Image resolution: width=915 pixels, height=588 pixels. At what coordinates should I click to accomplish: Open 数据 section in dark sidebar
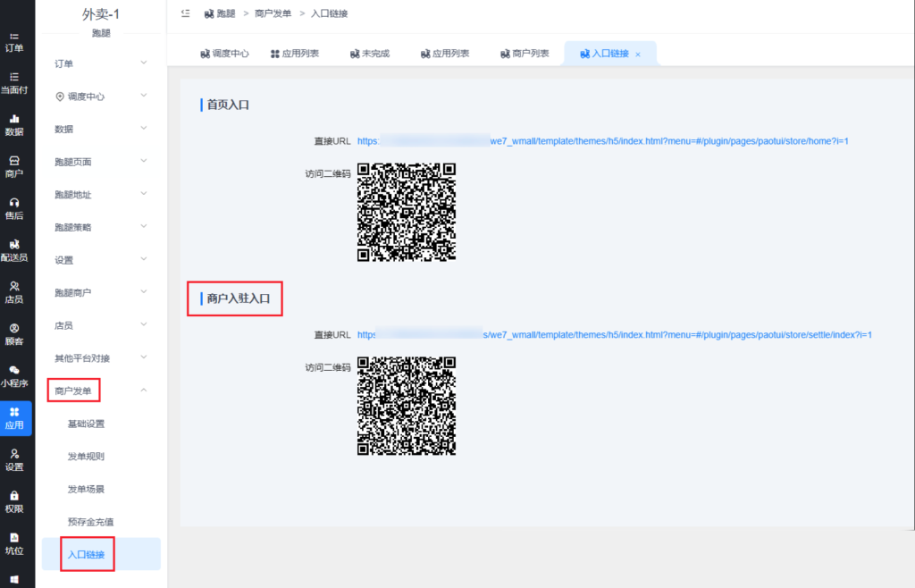tap(14, 124)
